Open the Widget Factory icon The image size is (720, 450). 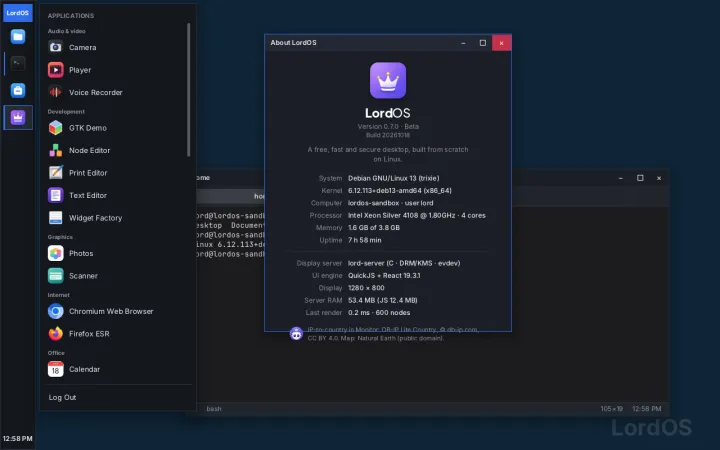56,218
